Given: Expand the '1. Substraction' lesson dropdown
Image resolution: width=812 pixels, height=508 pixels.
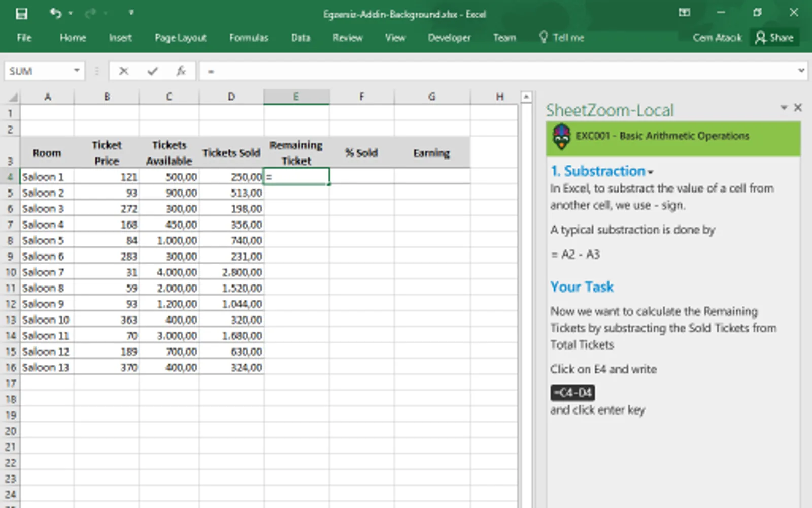Looking at the screenshot, I should (x=651, y=172).
